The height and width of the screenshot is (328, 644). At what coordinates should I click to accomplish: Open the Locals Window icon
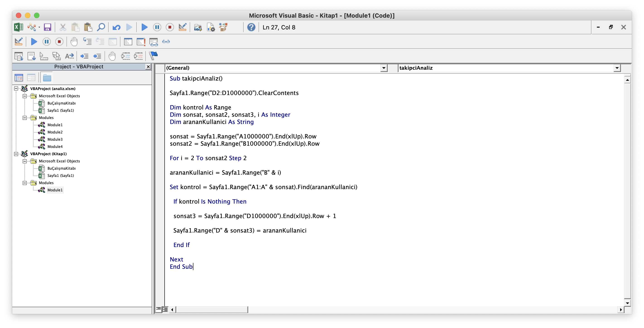(128, 41)
